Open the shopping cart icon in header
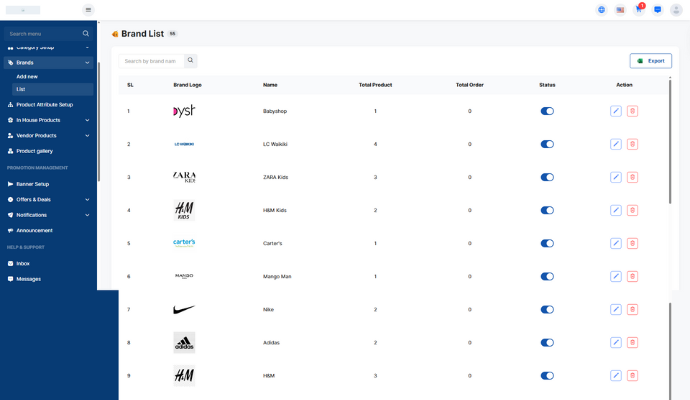 639,9
